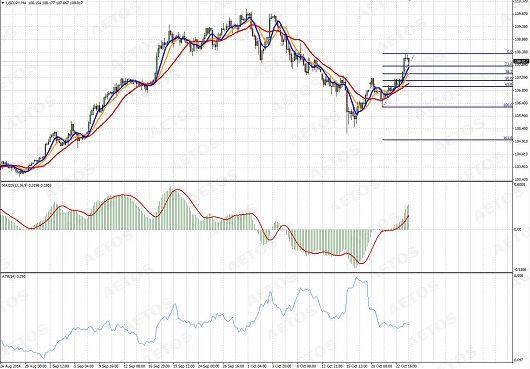Select the Fibonacci 161.8 level line
530x369 pixels.
click(448, 140)
